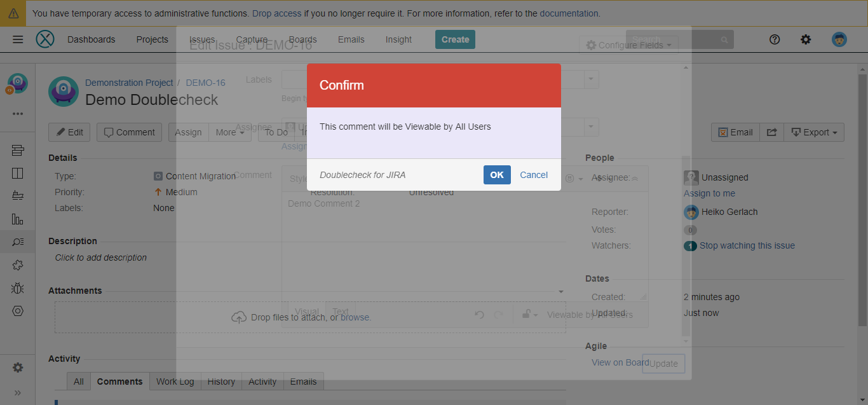This screenshot has width=868, height=405.
Task: Click the Update button in edit dialog
Action: [663, 364]
